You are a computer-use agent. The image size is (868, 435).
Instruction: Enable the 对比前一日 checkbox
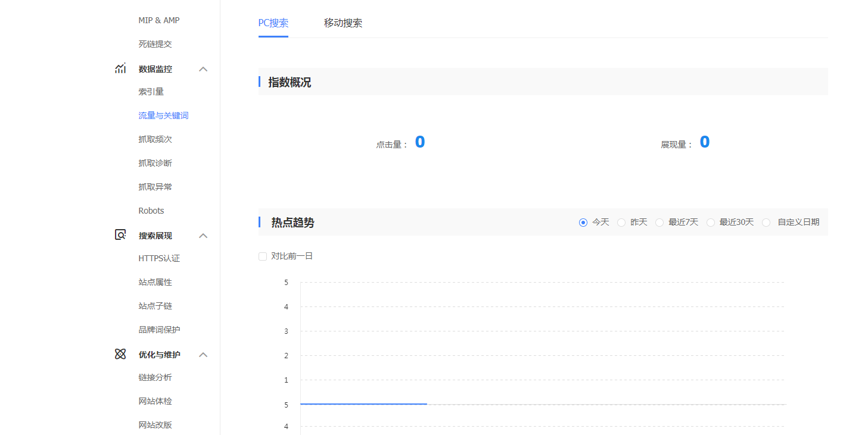263,256
